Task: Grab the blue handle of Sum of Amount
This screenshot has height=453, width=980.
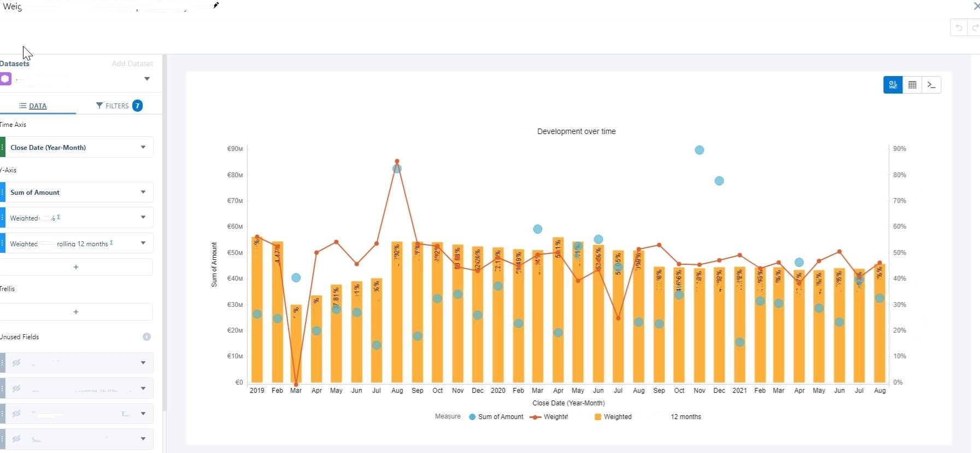Action: [2, 192]
